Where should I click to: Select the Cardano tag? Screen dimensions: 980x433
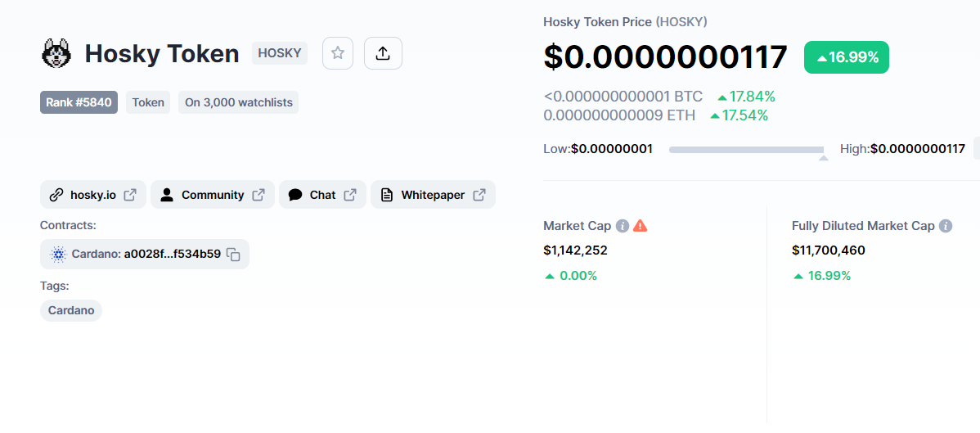(71, 310)
